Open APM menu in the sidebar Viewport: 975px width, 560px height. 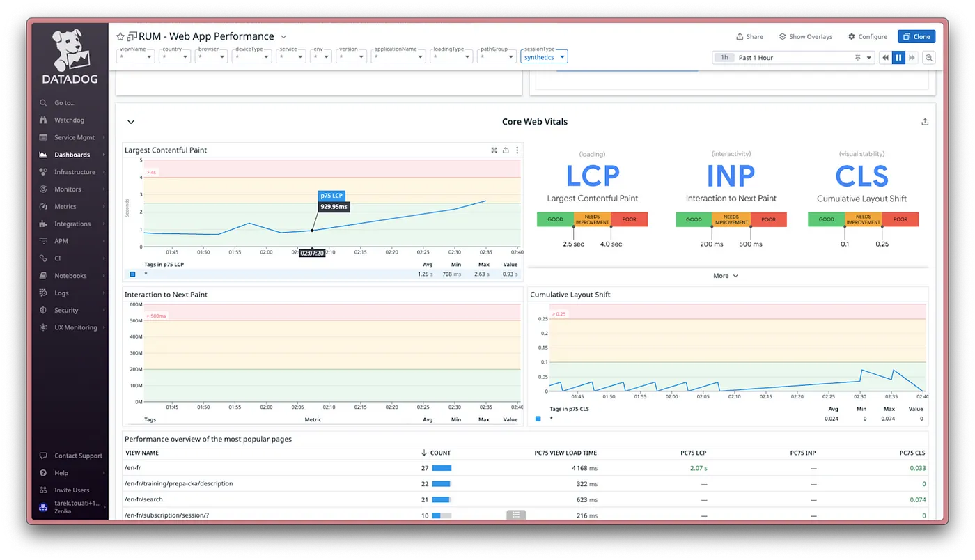pyautogui.click(x=61, y=241)
